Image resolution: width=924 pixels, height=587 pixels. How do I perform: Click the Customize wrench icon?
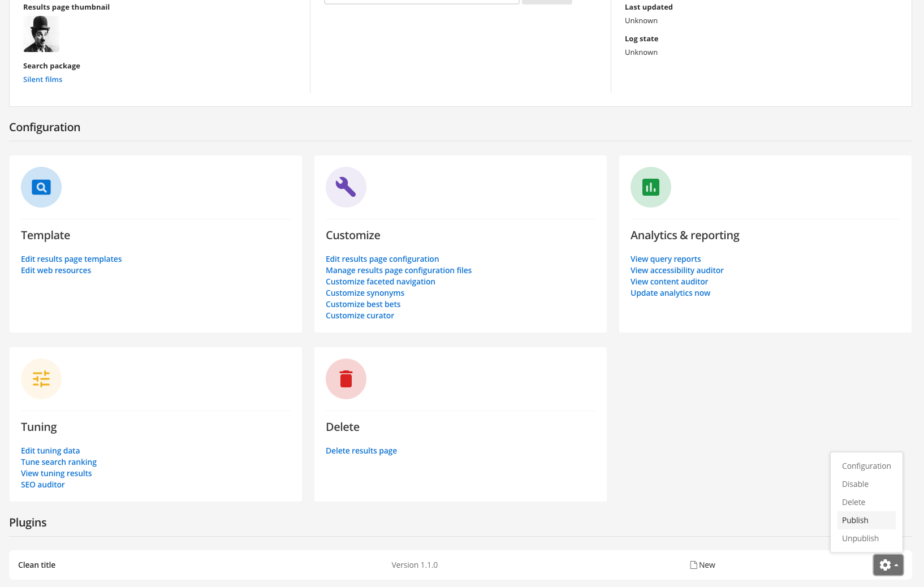point(346,187)
